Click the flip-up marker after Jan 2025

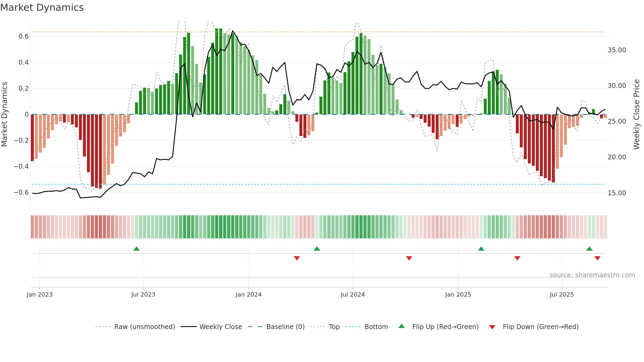pyautogui.click(x=481, y=249)
